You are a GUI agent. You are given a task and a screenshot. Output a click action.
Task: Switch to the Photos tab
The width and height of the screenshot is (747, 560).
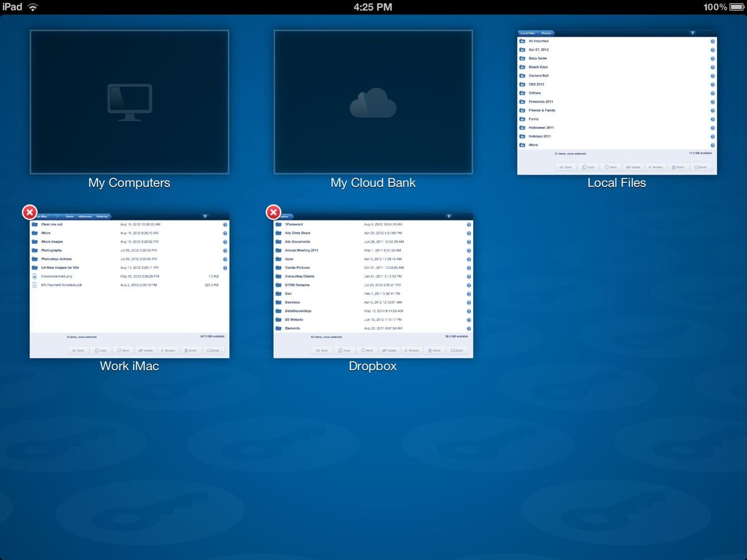point(546,32)
